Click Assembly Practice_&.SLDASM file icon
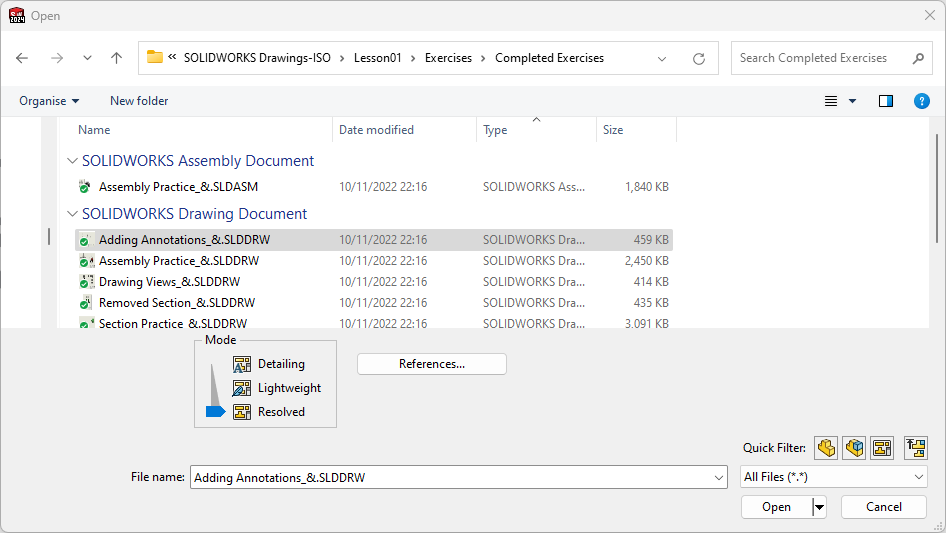The image size is (946, 533). [85, 187]
